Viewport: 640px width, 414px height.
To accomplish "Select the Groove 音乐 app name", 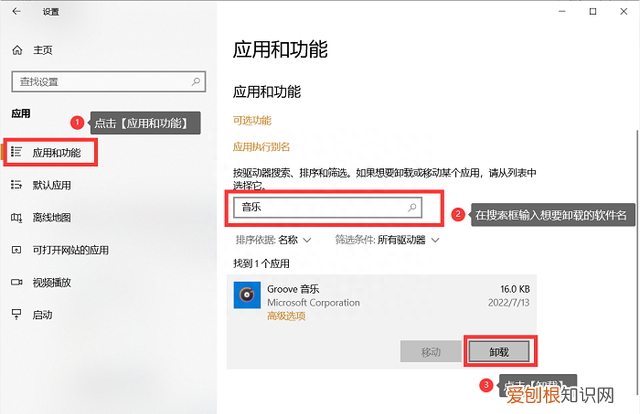I will point(293,289).
